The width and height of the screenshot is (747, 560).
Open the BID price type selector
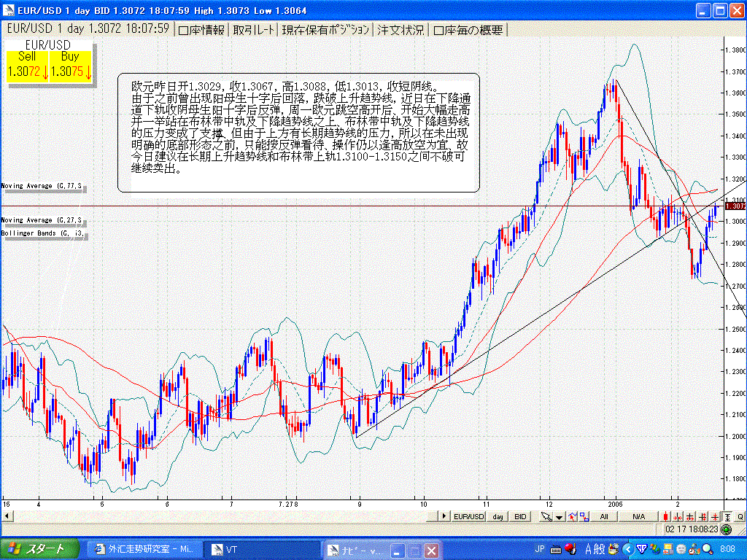click(x=520, y=517)
